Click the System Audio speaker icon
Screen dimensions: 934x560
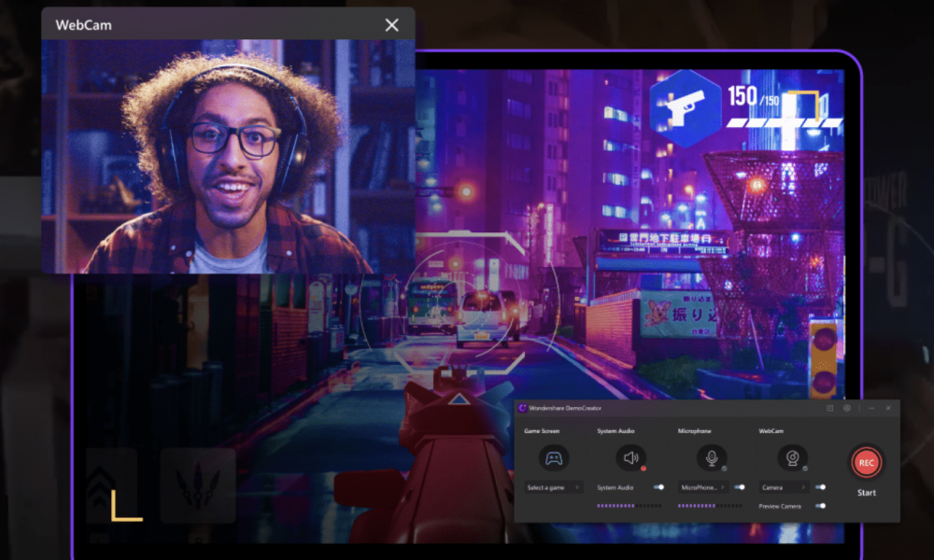pyautogui.click(x=630, y=457)
